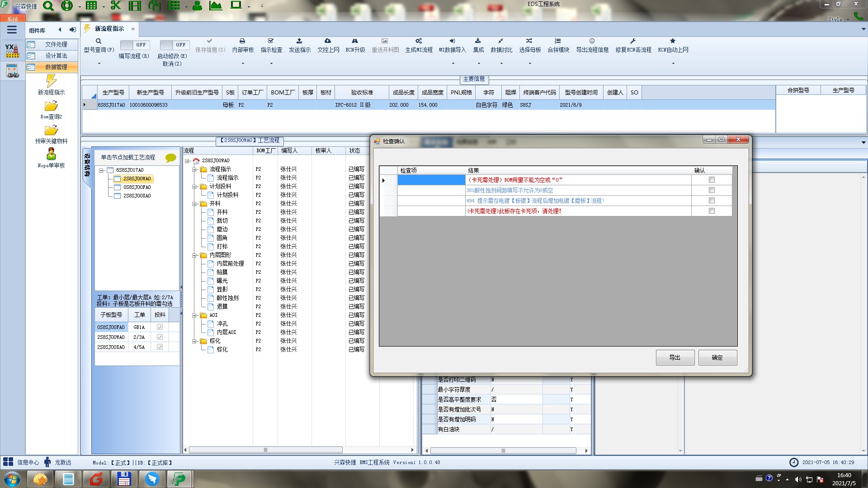Screen dimensions: 868x488
Task: Check confirm box for 381酸性蚀刻 row
Action: pyautogui.click(x=712, y=190)
